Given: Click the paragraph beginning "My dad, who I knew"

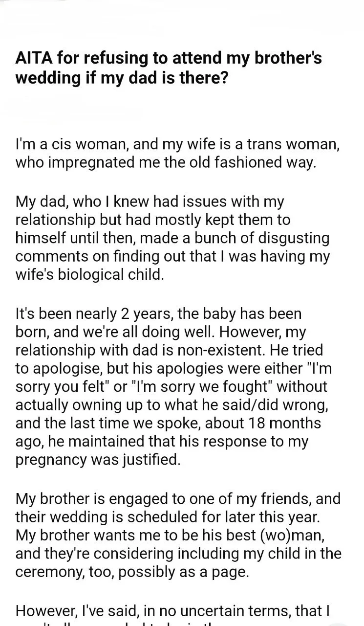Looking at the screenshot, I should [x=173, y=237].
